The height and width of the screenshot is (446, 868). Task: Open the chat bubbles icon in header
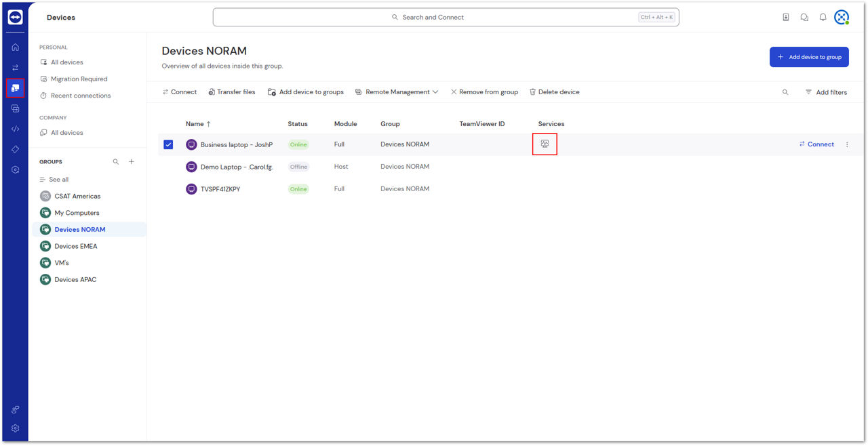click(x=804, y=18)
